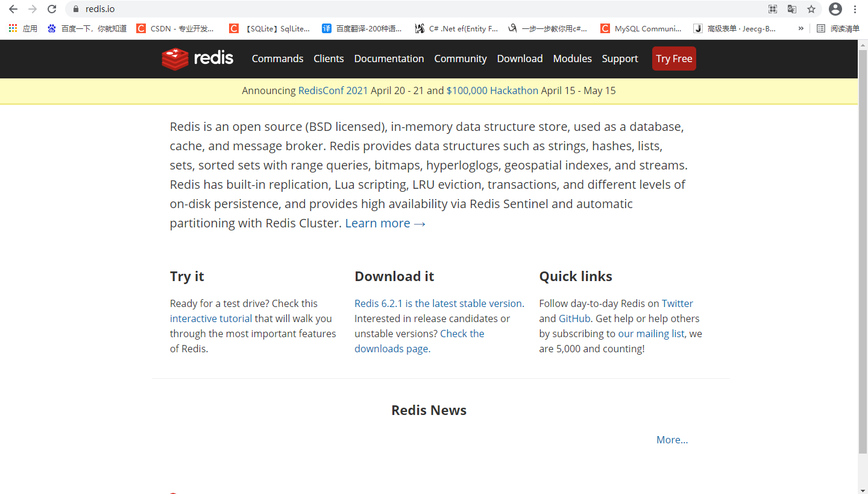Follow the on Twitter link
This screenshot has height=494, width=868.
click(670, 303)
